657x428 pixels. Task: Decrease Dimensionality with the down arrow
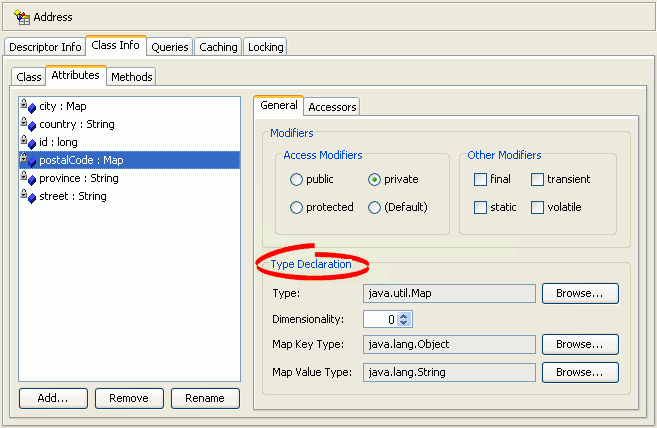click(404, 322)
